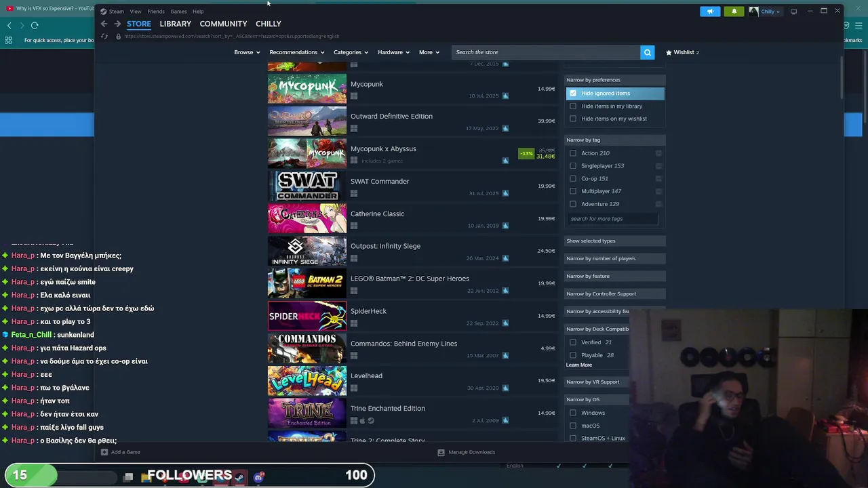Screen dimensions: 868x488
Task: Check Hide items in my library
Action: point(573,106)
